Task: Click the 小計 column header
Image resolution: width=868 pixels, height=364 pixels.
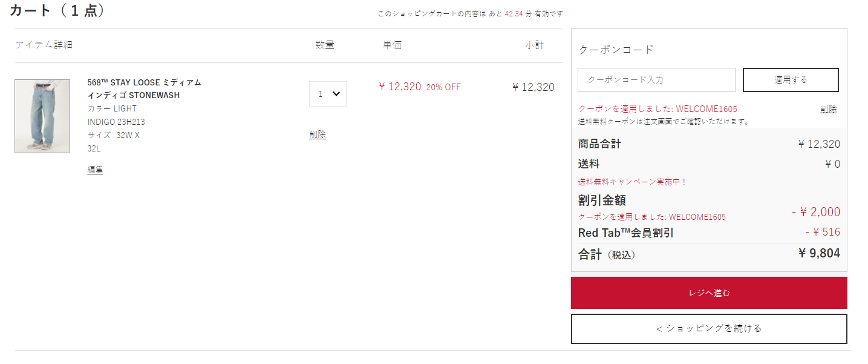Action: pyautogui.click(x=535, y=45)
